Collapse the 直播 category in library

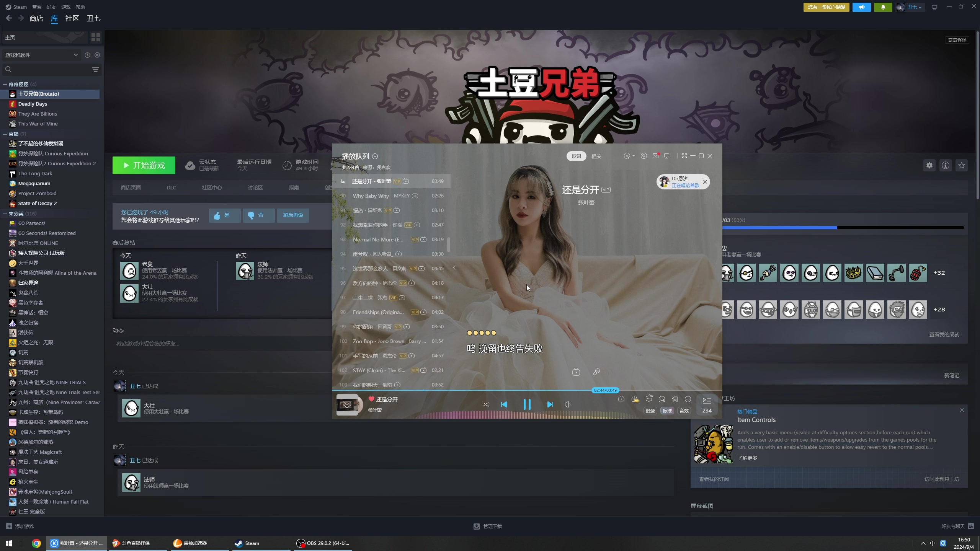tap(5, 134)
